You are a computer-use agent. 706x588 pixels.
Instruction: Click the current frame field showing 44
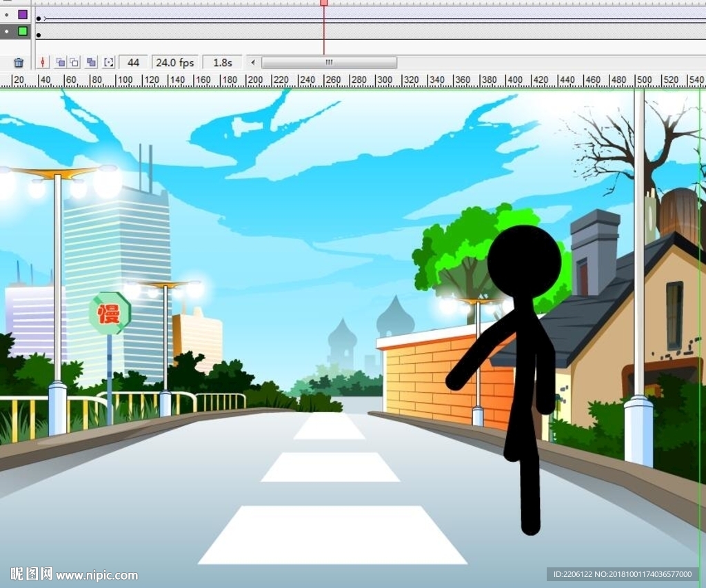pyautogui.click(x=134, y=63)
